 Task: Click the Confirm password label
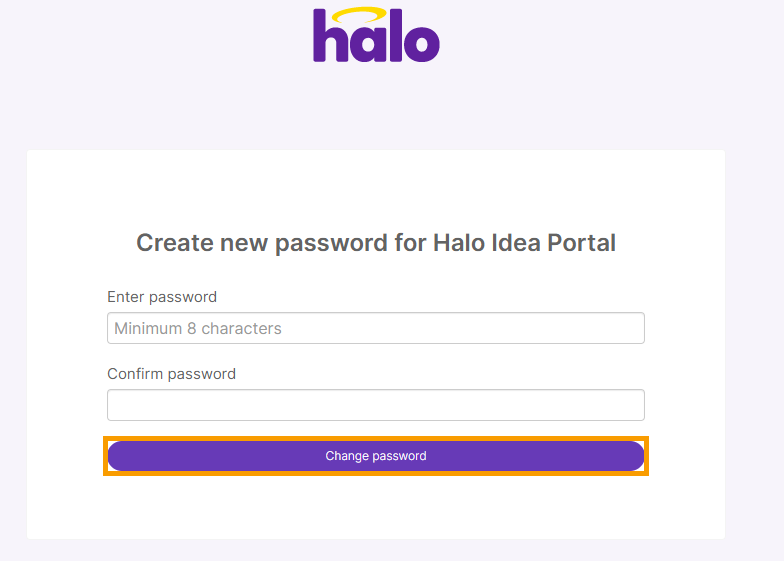click(172, 374)
